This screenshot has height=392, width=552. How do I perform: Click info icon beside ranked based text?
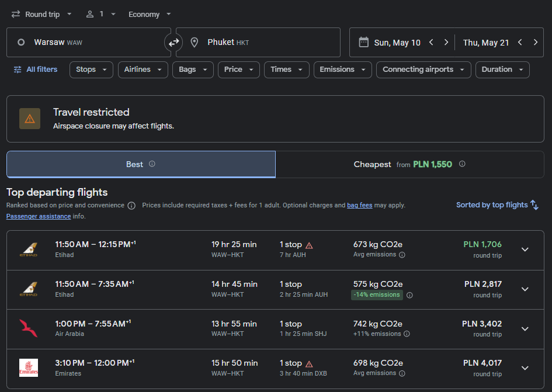(131, 206)
